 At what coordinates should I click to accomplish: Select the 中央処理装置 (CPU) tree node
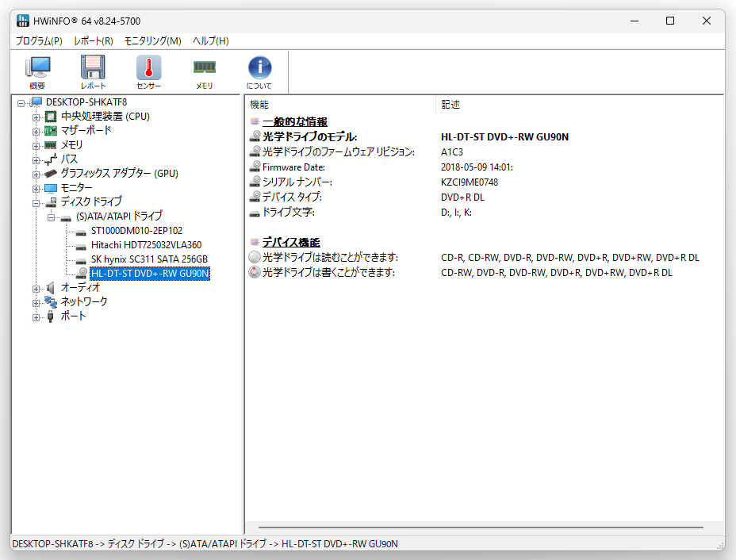pyautogui.click(x=105, y=117)
